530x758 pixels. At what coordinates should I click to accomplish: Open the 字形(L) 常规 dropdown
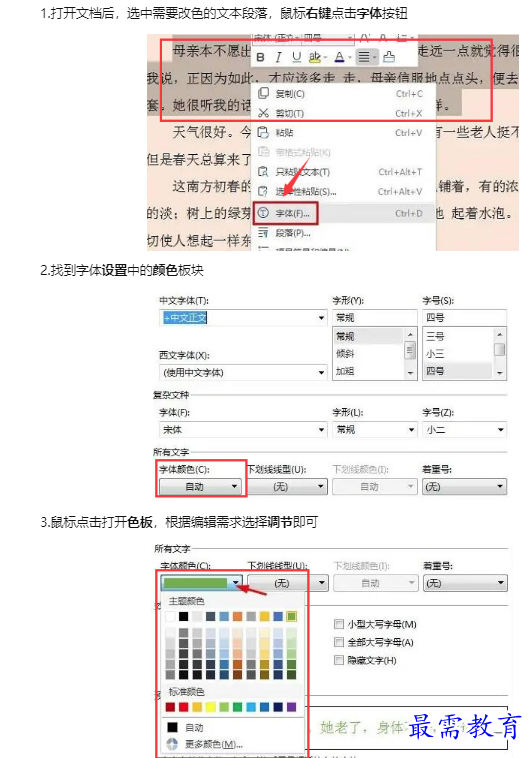pyautogui.click(x=374, y=429)
